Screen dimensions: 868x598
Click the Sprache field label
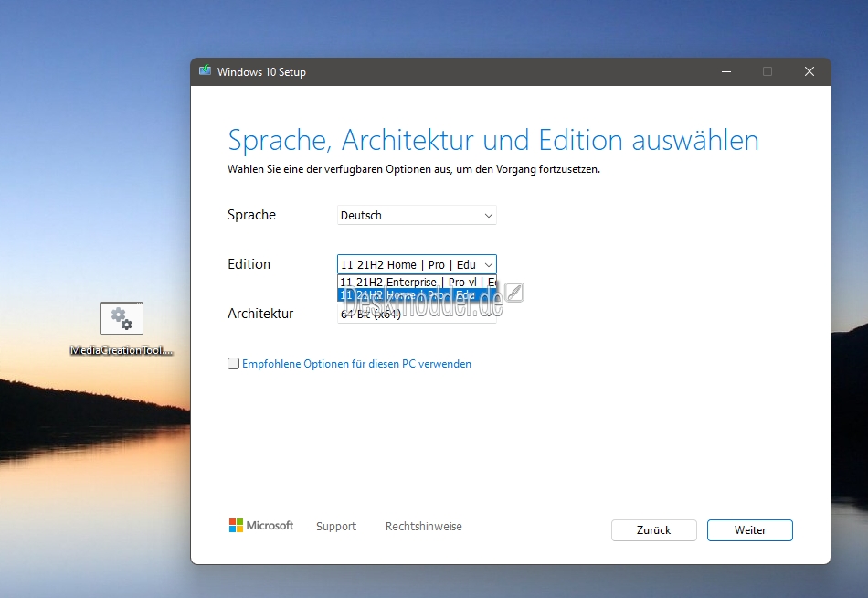click(251, 215)
